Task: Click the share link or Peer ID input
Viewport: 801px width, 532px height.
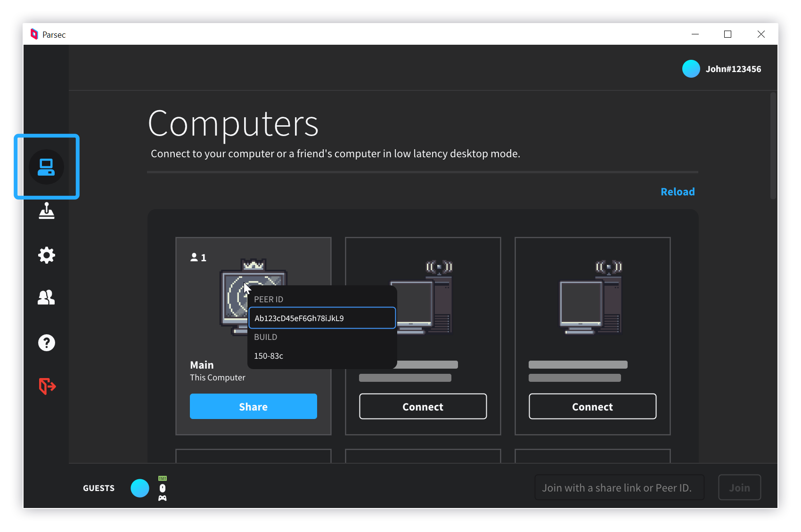Action: [619, 488]
